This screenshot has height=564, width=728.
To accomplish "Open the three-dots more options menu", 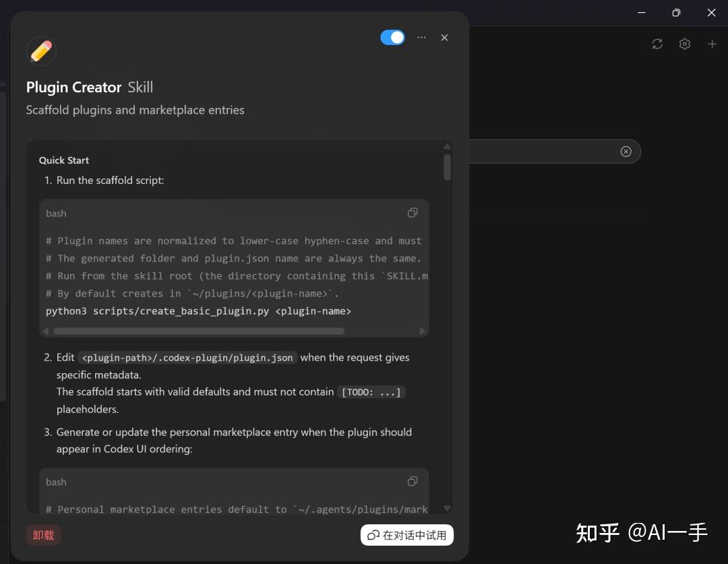I will tap(421, 38).
